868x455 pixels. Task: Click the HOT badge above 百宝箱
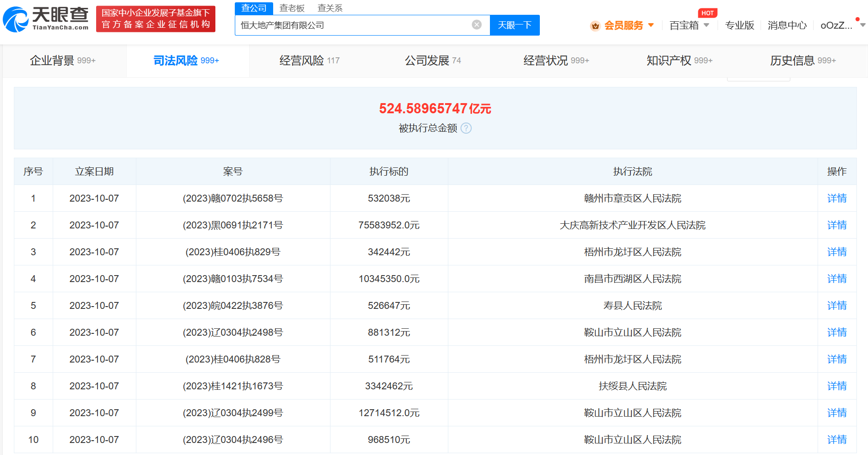pos(707,13)
